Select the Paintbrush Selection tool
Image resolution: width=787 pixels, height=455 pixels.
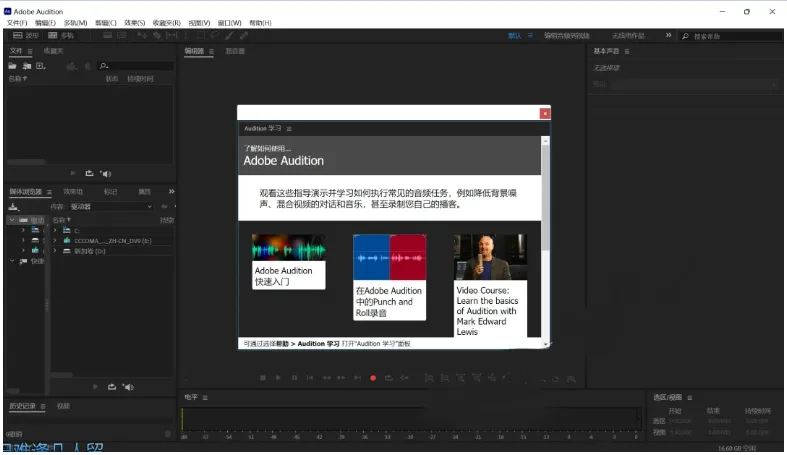[x=229, y=36]
